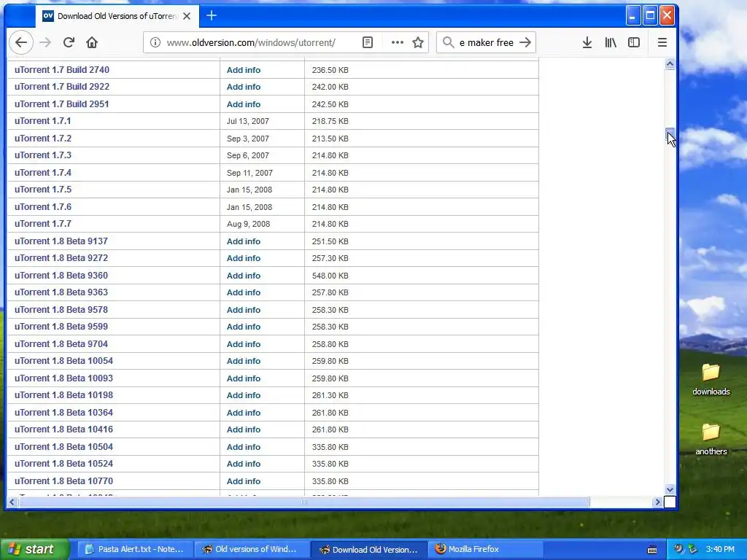Open the uTorrent 1.7.5 download link
Image resolution: width=747 pixels, height=560 pixels.
[x=43, y=190]
